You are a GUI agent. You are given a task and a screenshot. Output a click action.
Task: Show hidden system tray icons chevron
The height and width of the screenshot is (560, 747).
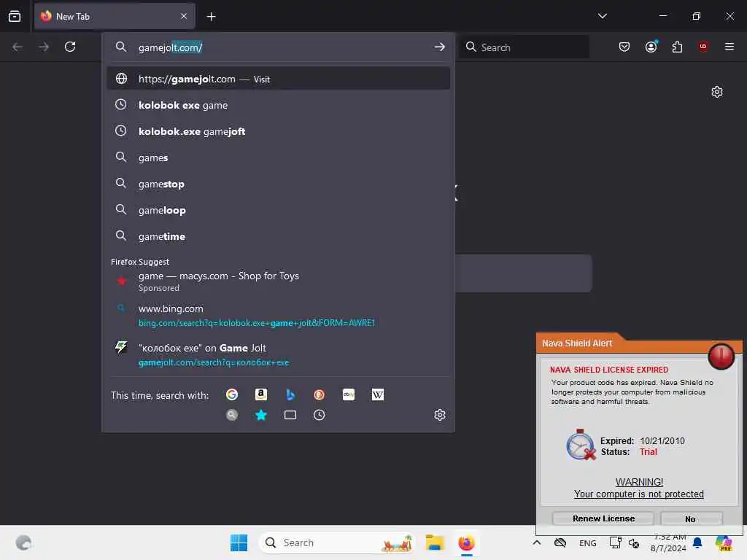pos(536,542)
